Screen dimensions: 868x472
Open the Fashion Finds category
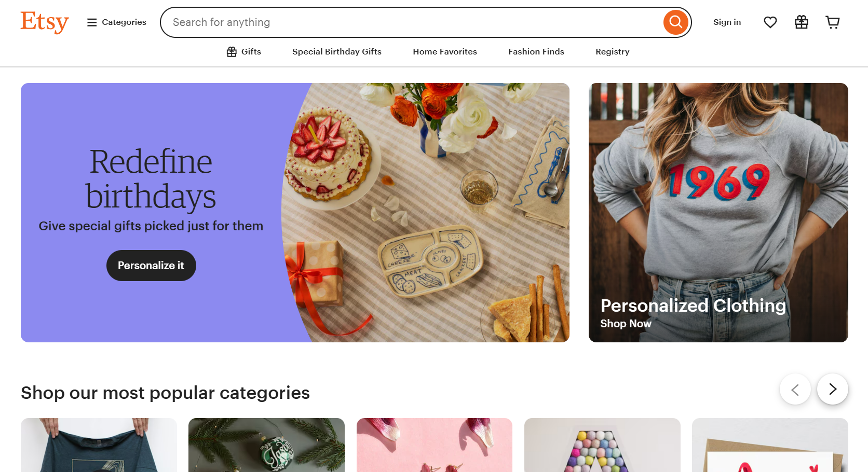pyautogui.click(x=536, y=51)
